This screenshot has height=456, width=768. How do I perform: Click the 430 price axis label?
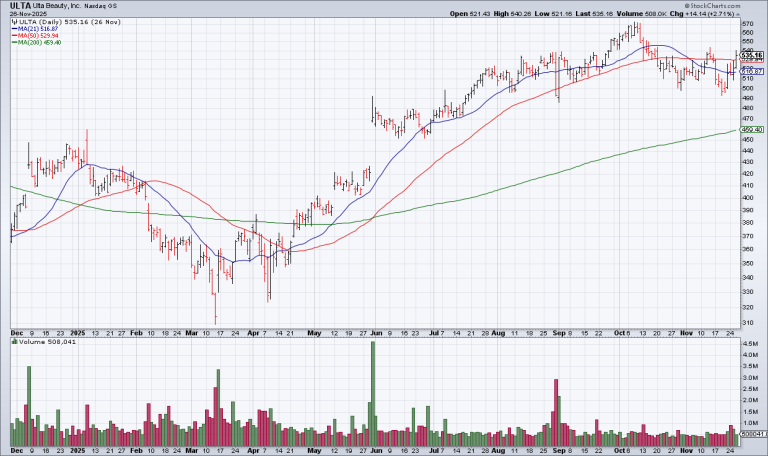tap(748, 162)
